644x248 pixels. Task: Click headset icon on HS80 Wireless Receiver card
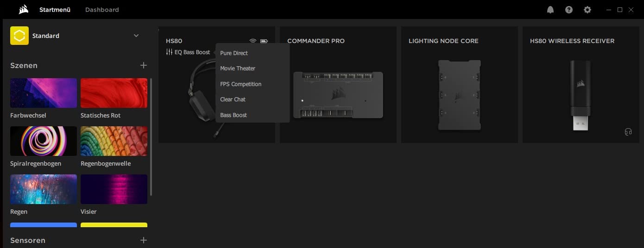click(x=628, y=132)
